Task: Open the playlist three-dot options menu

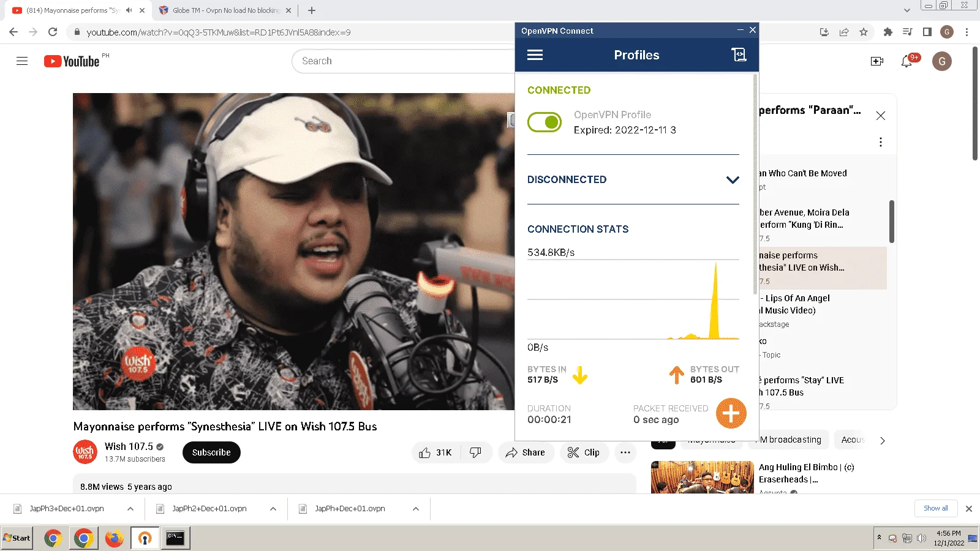Action: click(881, 142)
